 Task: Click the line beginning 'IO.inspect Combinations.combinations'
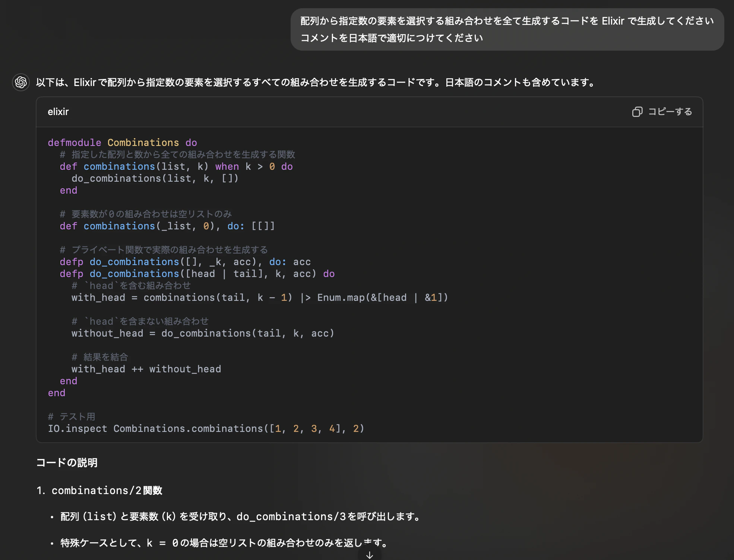tap(206, 429)
